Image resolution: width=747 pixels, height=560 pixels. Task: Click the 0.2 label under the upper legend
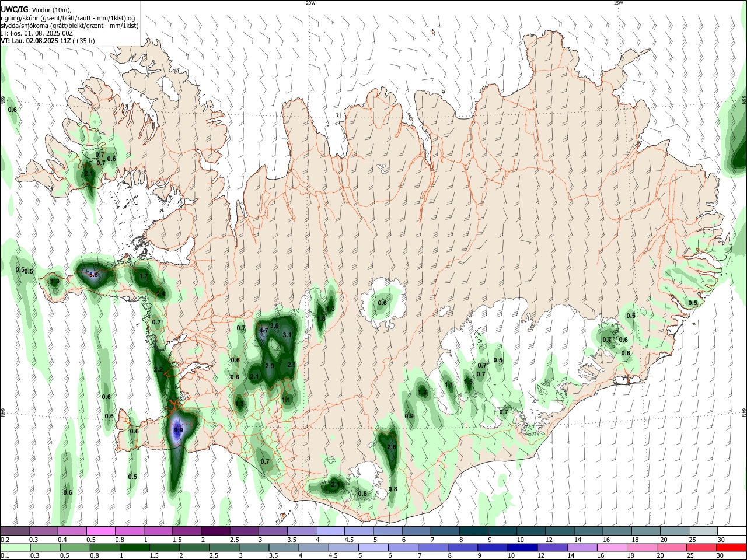[5, 539]
